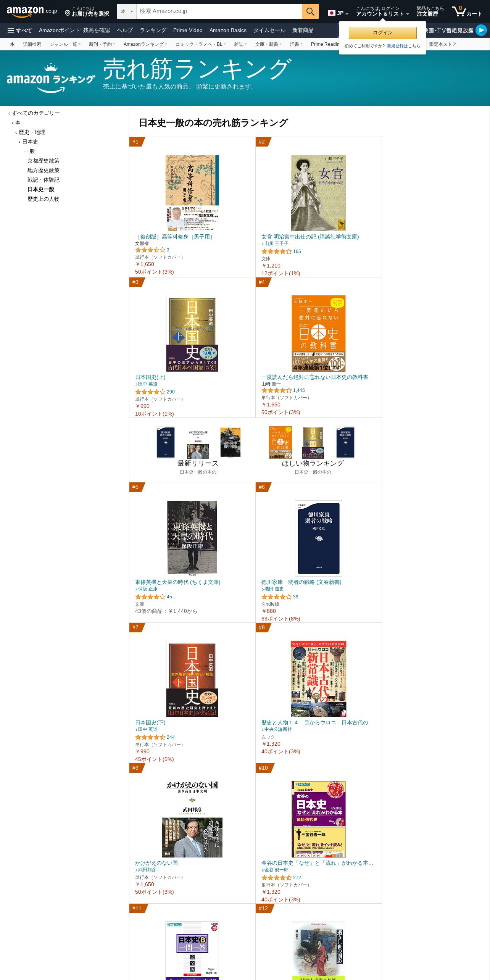Select the 詳細検索 tab
This screenshot has width=490, height=980.
(32, 44)
